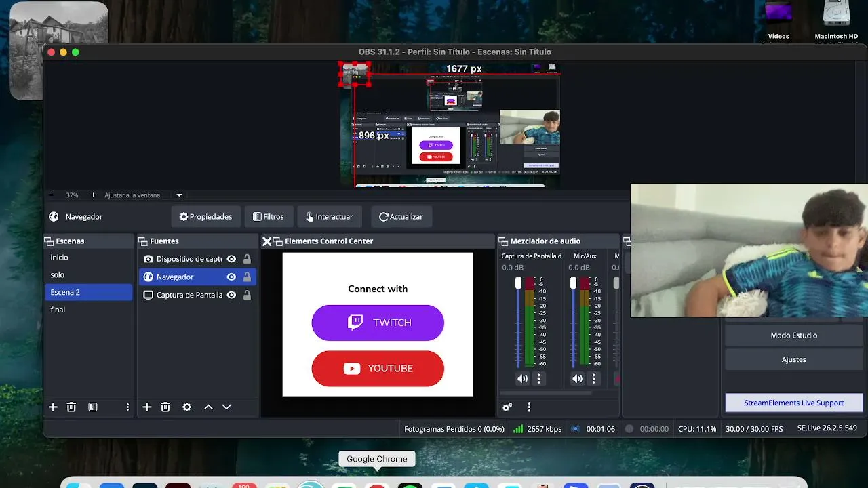Image resolution: width=868 pixels, height=488 pixels.
Task: Click the webcam thumbnail in OBS preview
Action: tap(530, 127)
